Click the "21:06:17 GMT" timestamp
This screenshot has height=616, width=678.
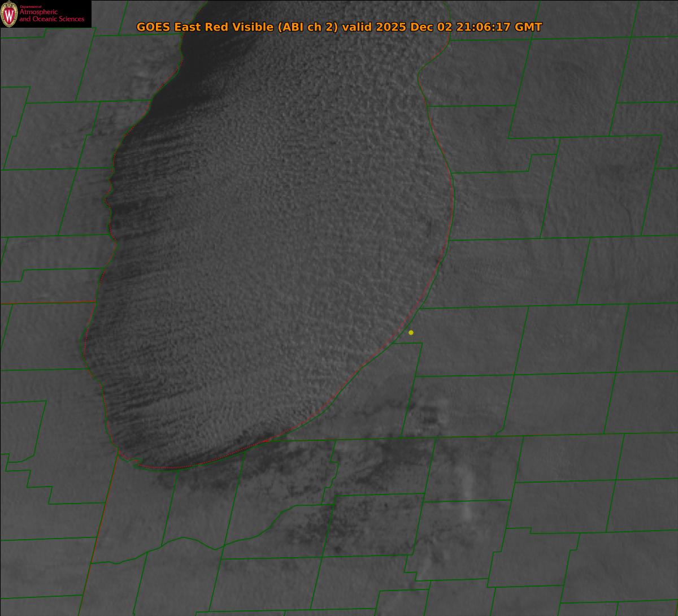click(499, 27)
